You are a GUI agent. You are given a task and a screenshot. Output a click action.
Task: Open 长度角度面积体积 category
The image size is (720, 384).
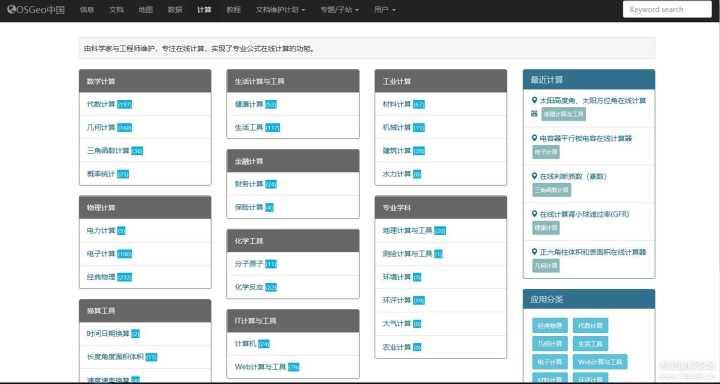115,356
